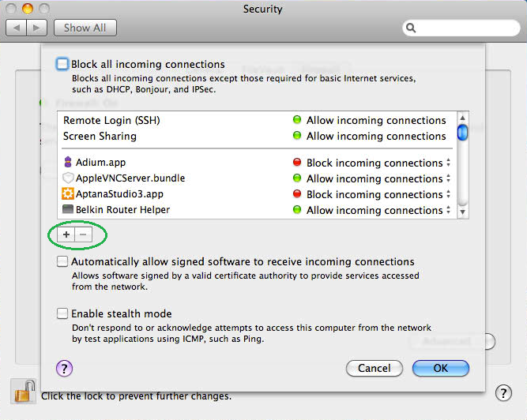Click the Adium.app icon in list

pos(68,163)
